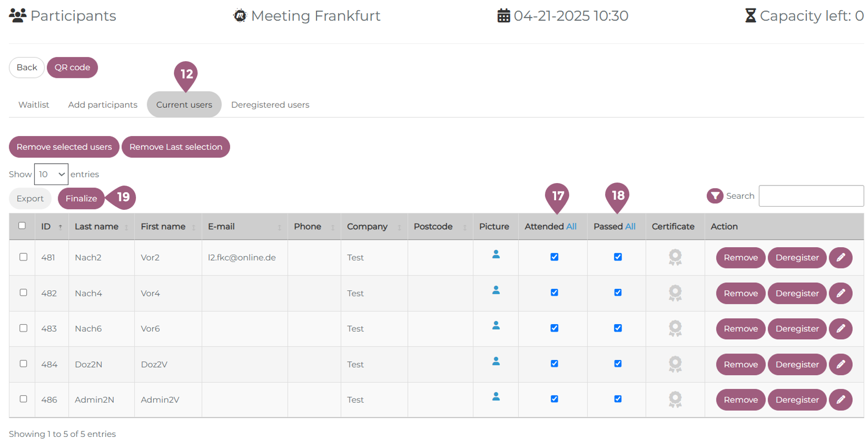Click into the Search input field
Viewport: 868px width, 448px height.
click(810, 196)
